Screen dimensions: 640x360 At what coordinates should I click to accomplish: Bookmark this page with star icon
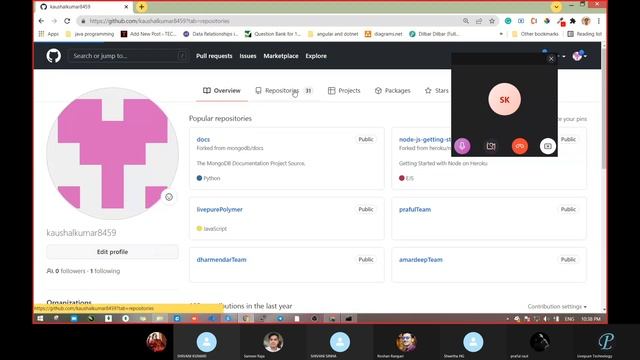coord(492,21)
